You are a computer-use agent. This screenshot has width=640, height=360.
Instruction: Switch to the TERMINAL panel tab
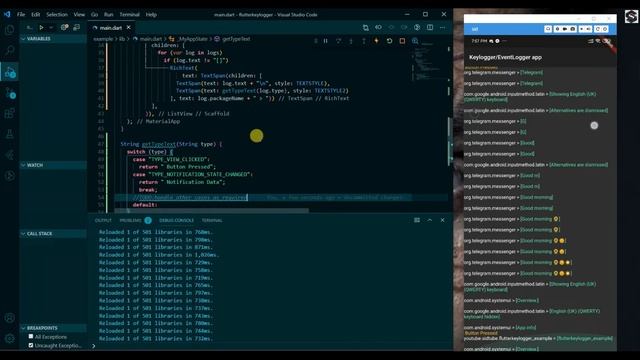pyautogui.click(x=212, y=220)
